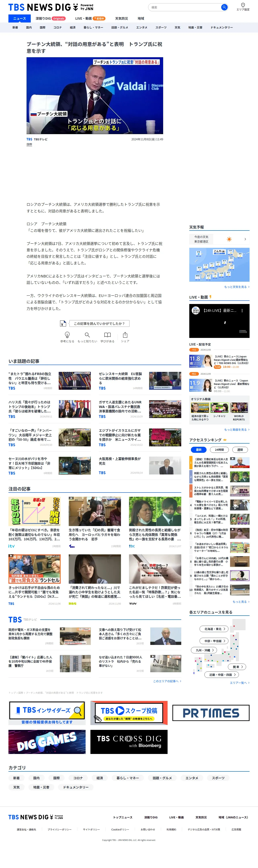
Task: Open the PR TIMES banner
Action: [x=211, y=713]
